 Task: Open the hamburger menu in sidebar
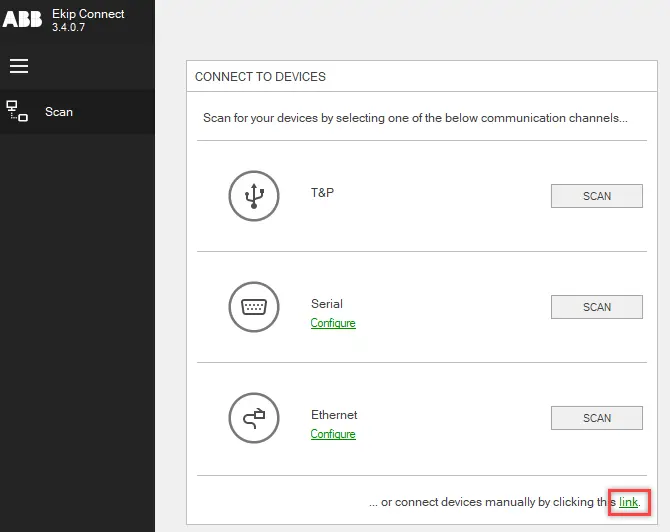click(x=19, y=66)
